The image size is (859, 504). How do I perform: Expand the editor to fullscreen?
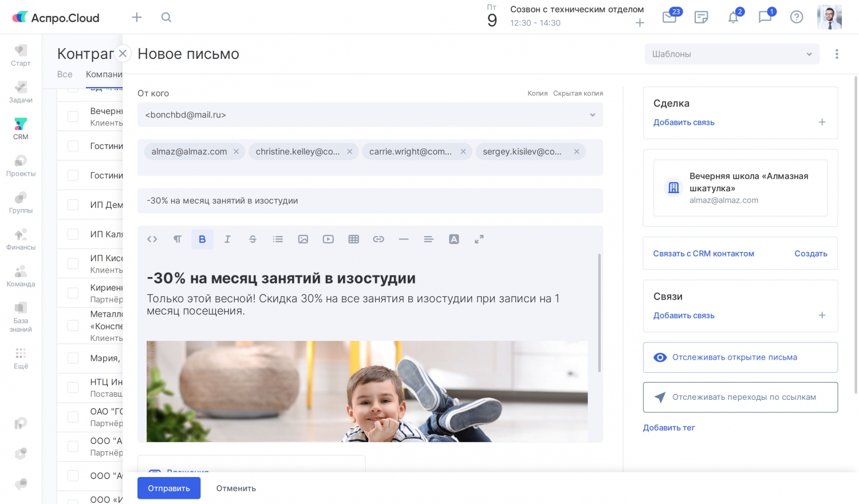479,239
